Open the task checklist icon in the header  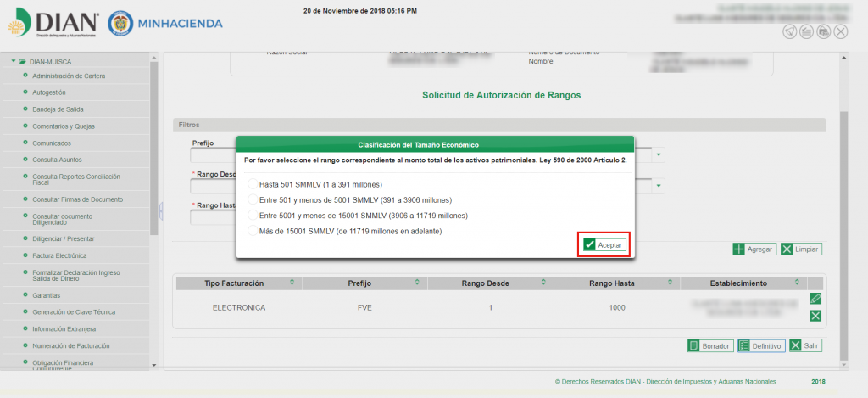(806, 31)
